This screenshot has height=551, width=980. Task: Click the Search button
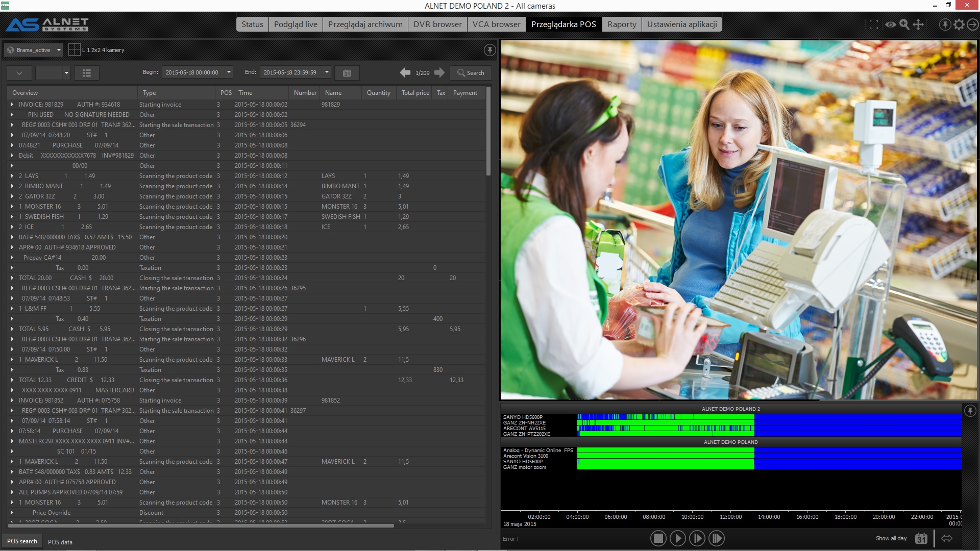471,73
